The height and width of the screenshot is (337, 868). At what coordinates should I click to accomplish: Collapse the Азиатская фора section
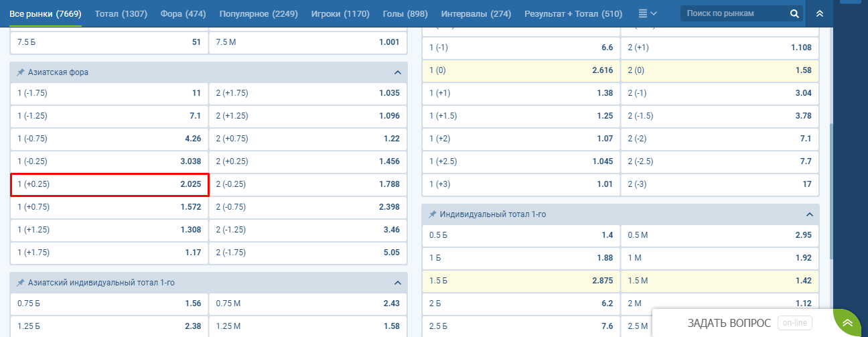coord(397,72)
